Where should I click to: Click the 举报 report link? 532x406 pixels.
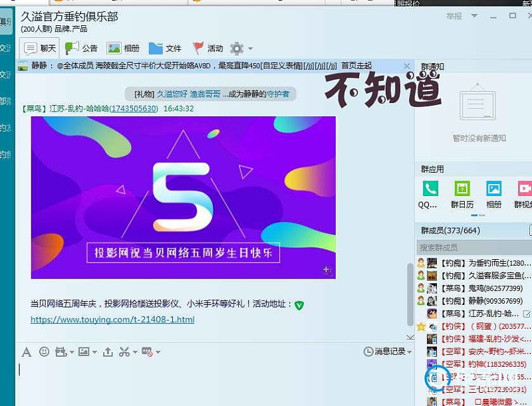[x=454, y=16]
